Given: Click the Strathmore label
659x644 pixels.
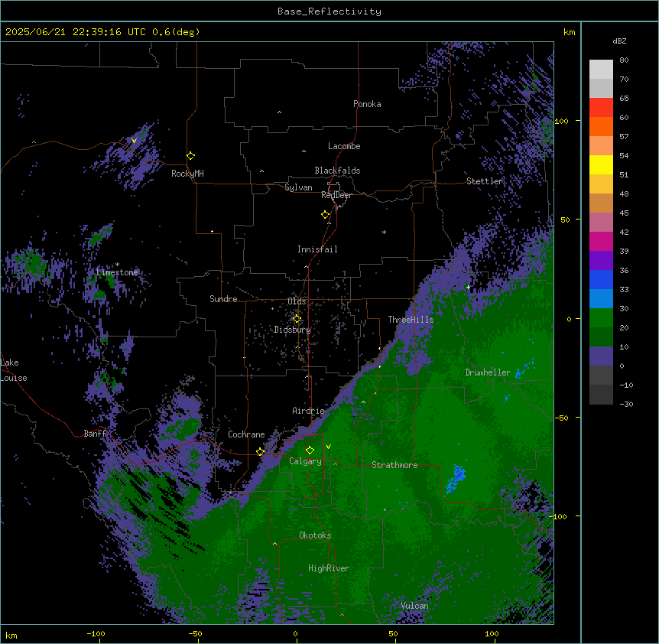Looking at the screenshot, I should point(394,465).
